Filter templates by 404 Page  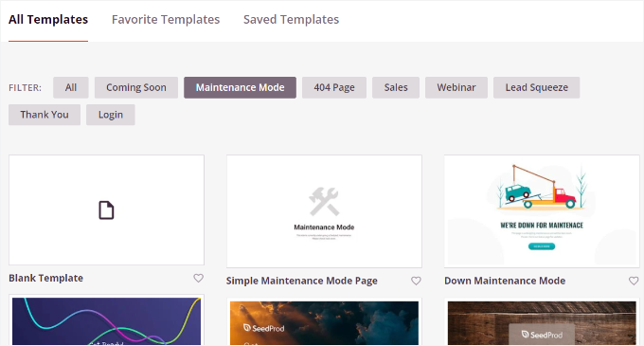tap(334, 87)
